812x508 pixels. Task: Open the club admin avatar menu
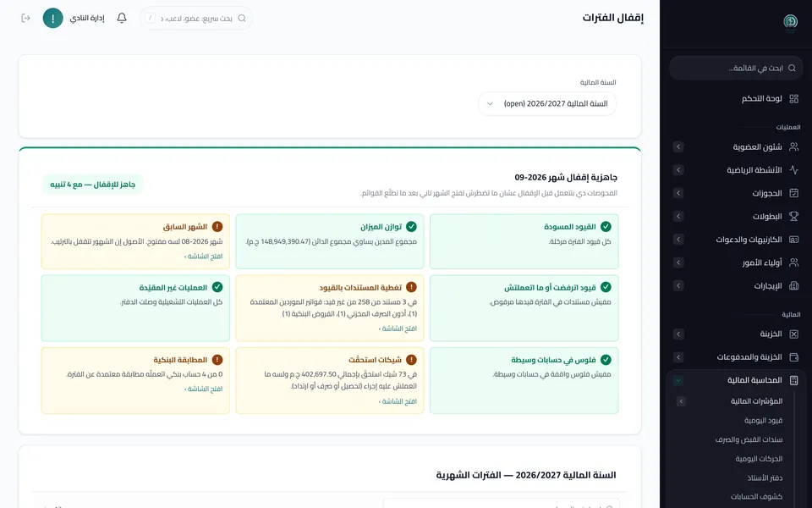coord(52,18)
